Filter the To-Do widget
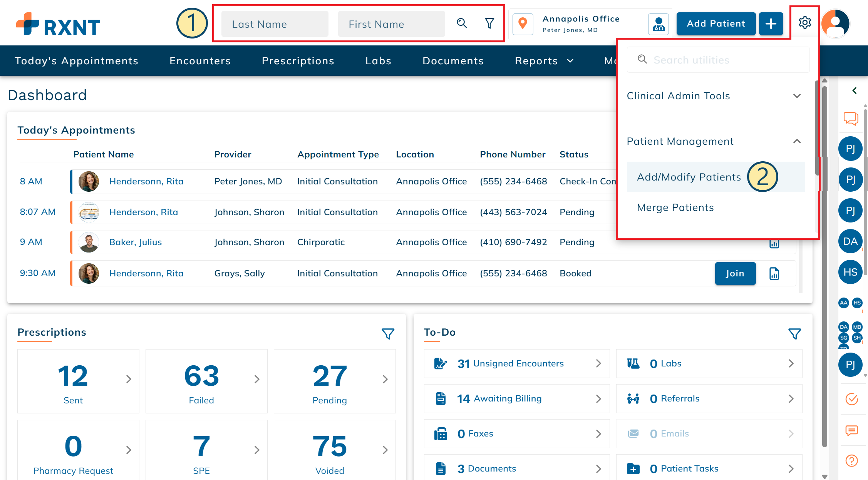 tap(794, 333)
